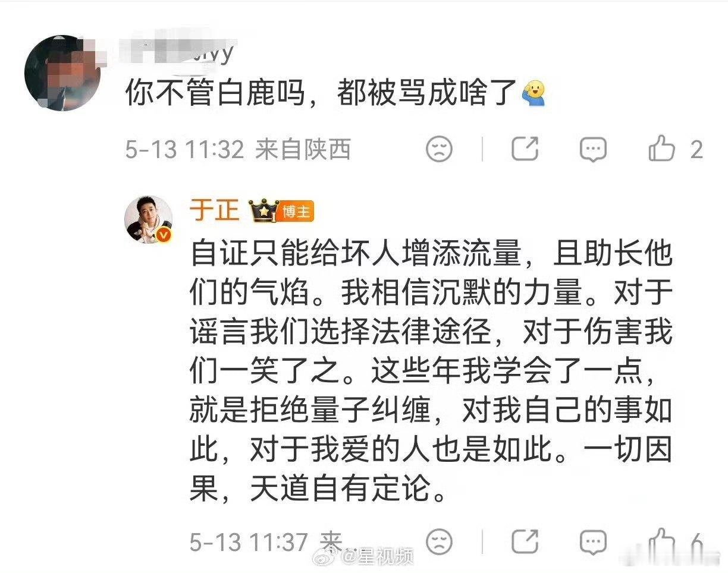Open the blurred commenter's profile avatar
This screenshot has width=728, height=573.
[x=61, y=73]
